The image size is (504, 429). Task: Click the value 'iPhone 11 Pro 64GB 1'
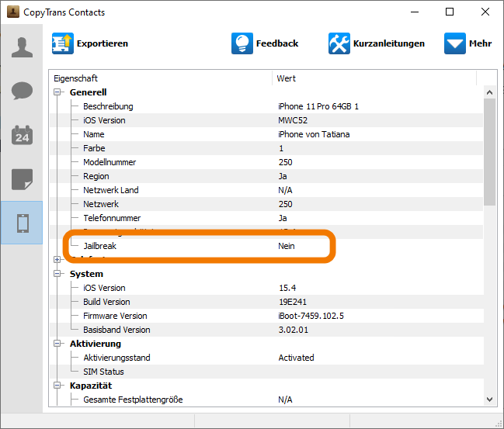click(x=318, y=106)
